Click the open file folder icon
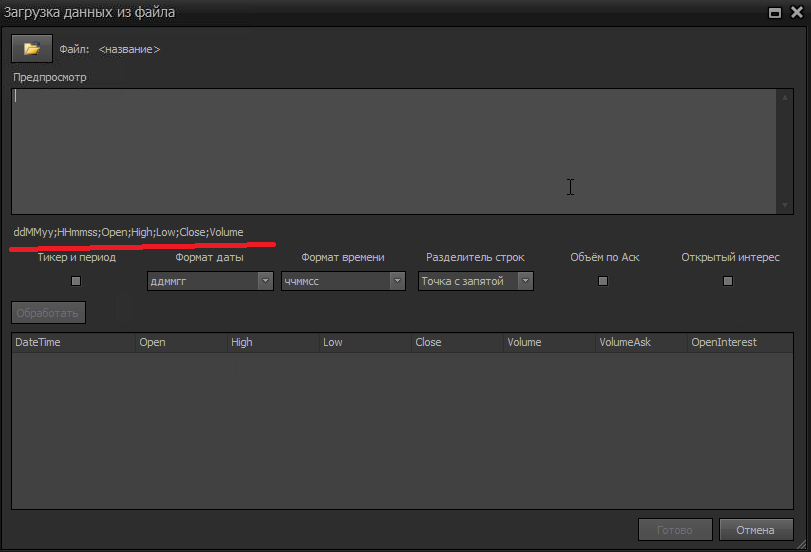This screenshot has width=811, height=552. click(31, 48)
